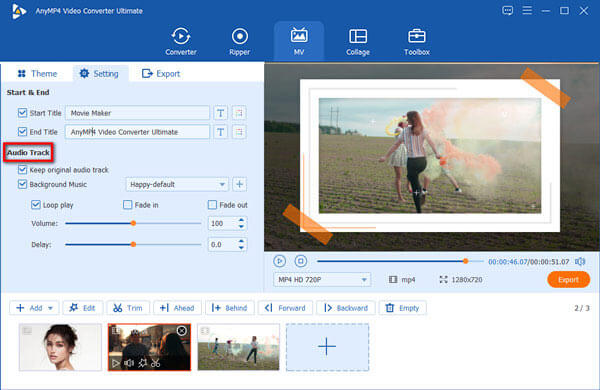Click the preview playback progress bar
Screen dimensions: 600x390
(x=400, y=261)
